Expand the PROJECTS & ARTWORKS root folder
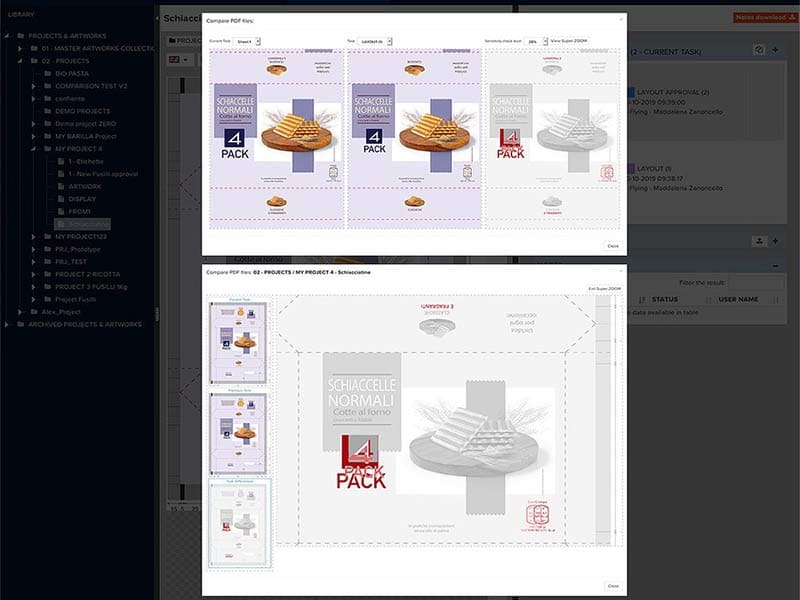The height and width of the screenshot is (600, 800). pos(7,36)
